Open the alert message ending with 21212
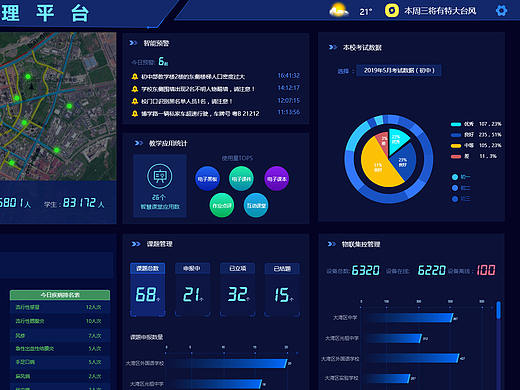 200,114
